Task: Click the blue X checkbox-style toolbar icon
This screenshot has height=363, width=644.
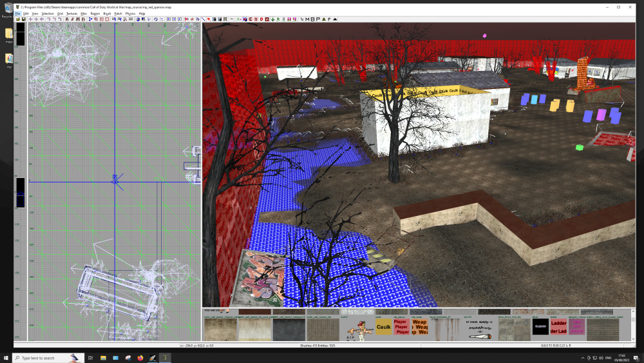Action: click(168, 19)
